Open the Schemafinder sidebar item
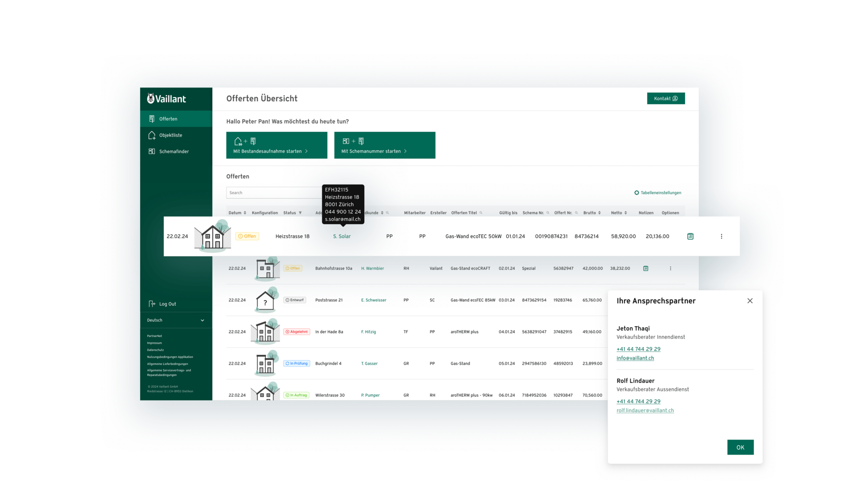This screenshot has width=868, height=488. 176,151
